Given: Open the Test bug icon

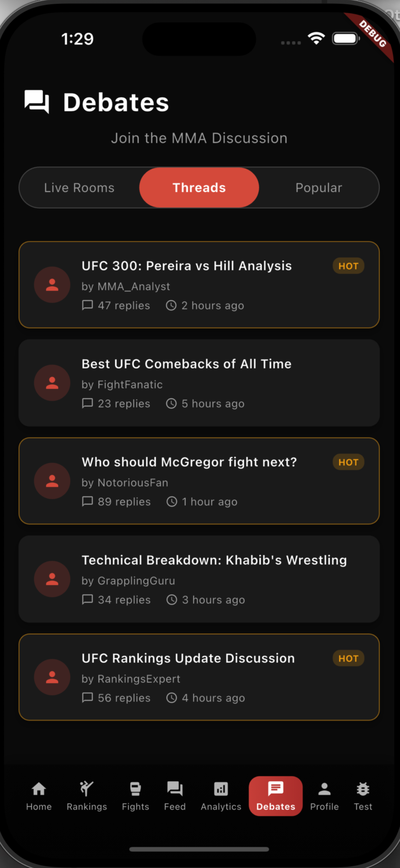Looking at the screenshot, I should (363, 789).
